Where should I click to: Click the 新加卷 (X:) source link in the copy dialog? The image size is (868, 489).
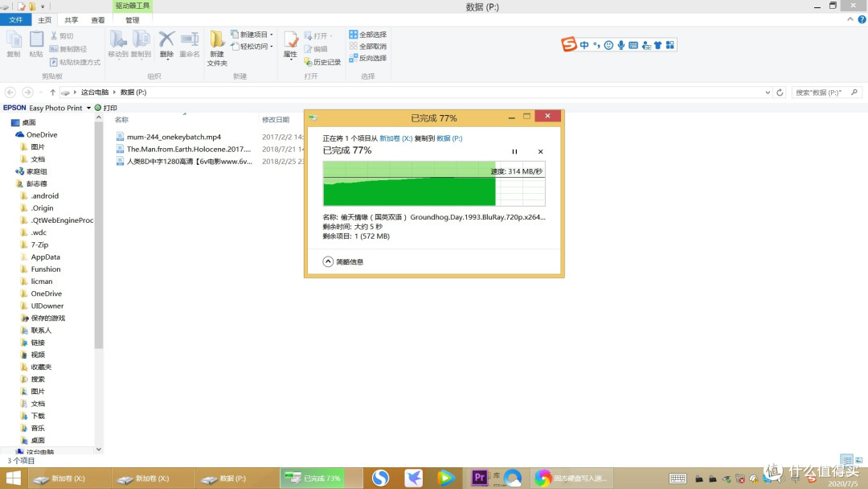point(395,138)
